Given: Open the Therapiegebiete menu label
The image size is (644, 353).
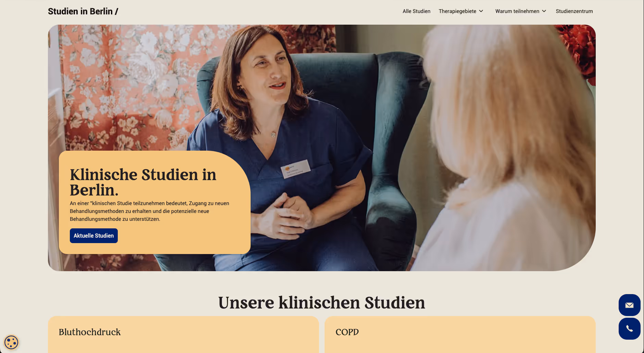Looking at the screenshot, I should [457, 11].
